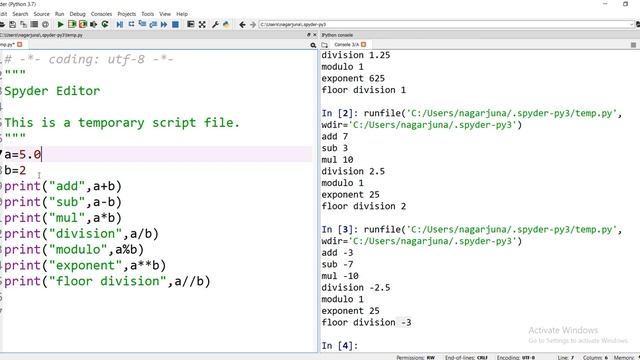Click the print("sub",a-b) line
Viewport: 640px width, 360px height.
click(x=63, y=202)
